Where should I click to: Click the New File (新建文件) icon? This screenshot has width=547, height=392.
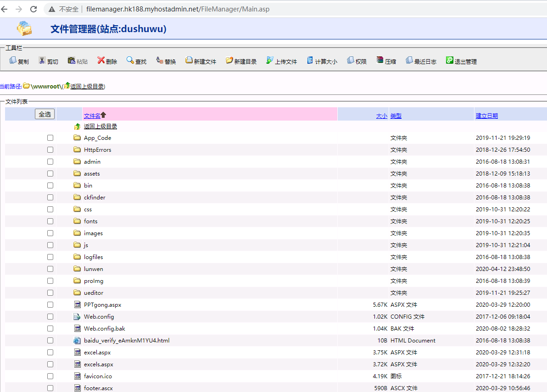[189, 61]
